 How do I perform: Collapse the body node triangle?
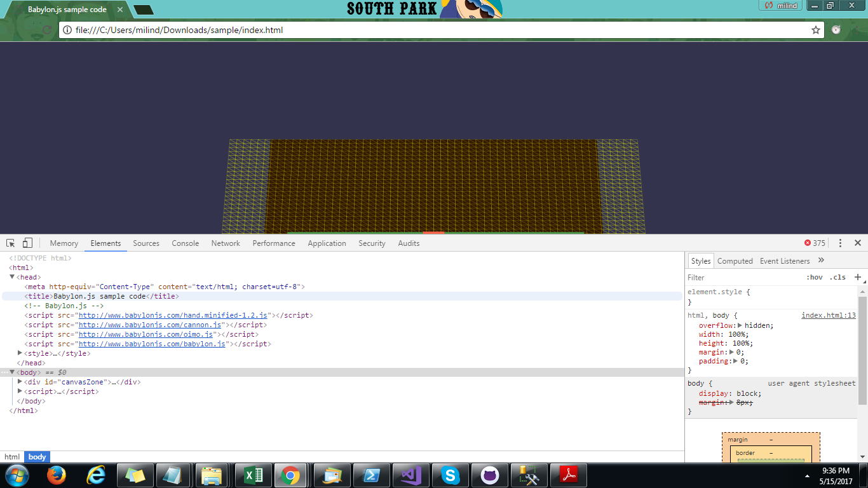[x=12, y=372]
